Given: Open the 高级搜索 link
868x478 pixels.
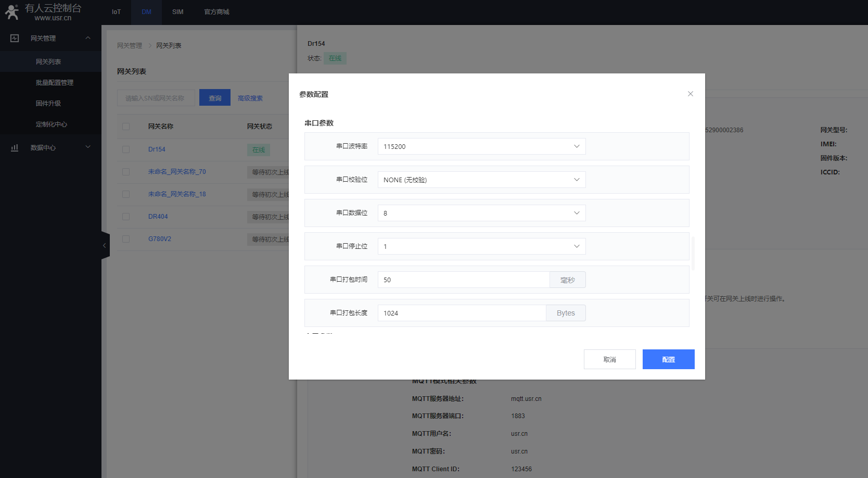Looking at the screenshot, I should pos(250,98).
